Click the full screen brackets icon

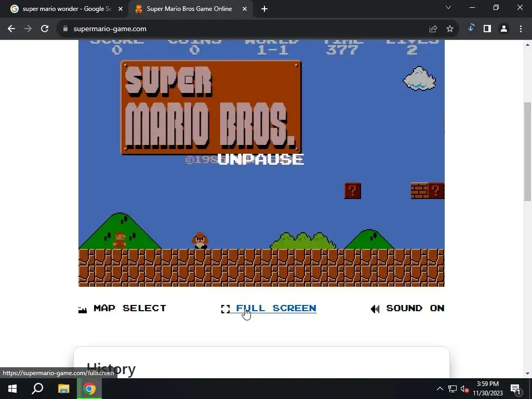[x=225, y=309]
